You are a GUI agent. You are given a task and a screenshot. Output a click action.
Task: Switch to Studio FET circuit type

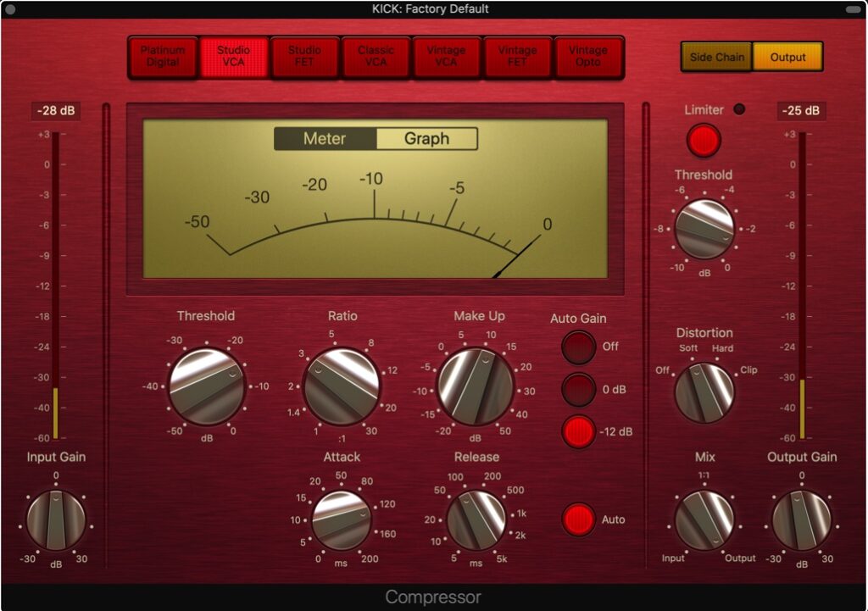[x=304, y=57]
